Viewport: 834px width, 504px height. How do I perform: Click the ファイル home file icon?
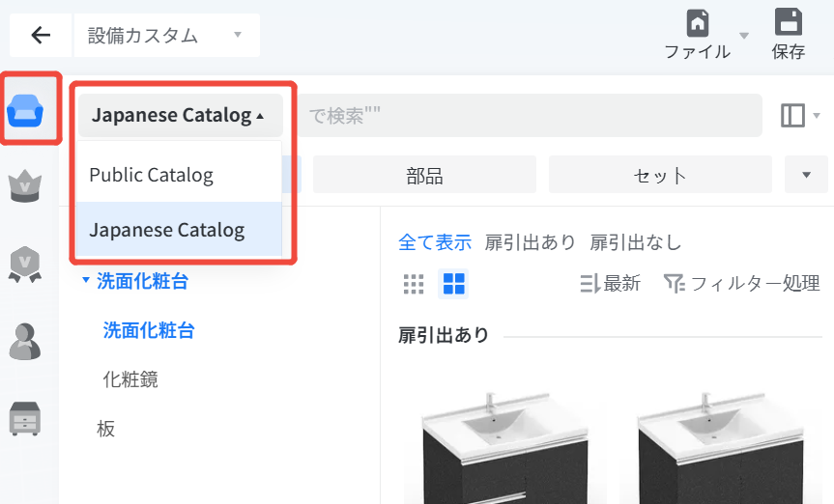click(x=698, y=35)
